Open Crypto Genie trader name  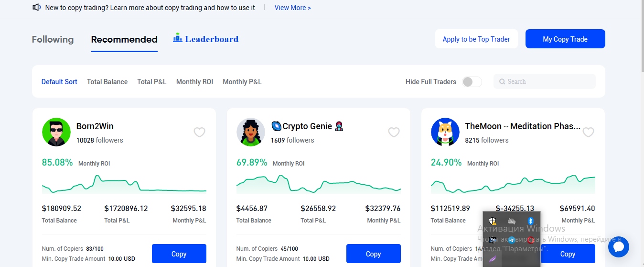click(307, 126)
